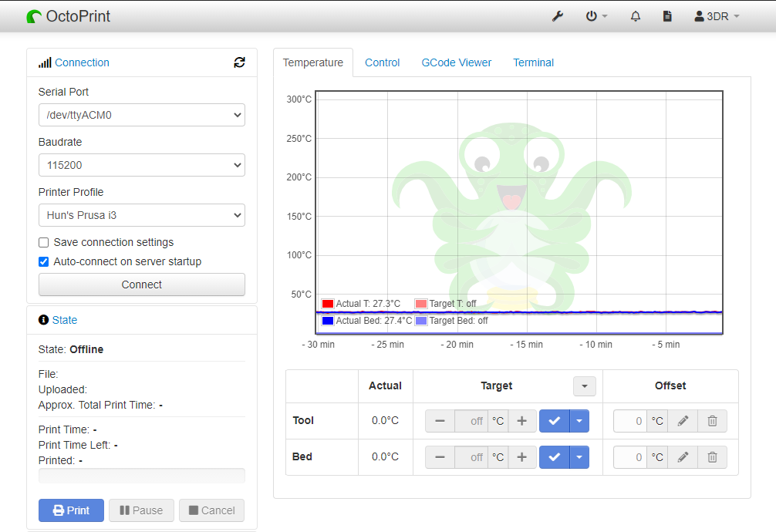Decrease Bed target temperature with minus
Viewport: 776px width, 532px height.
440,457
